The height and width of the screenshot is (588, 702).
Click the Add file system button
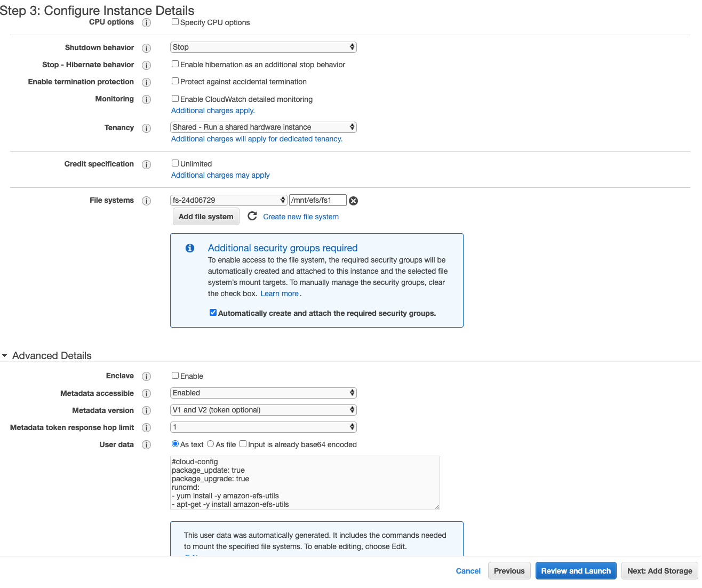pos(205,216)
